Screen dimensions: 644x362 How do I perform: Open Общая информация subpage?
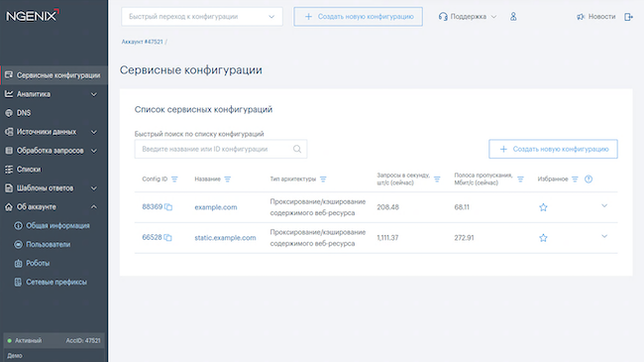57,225
